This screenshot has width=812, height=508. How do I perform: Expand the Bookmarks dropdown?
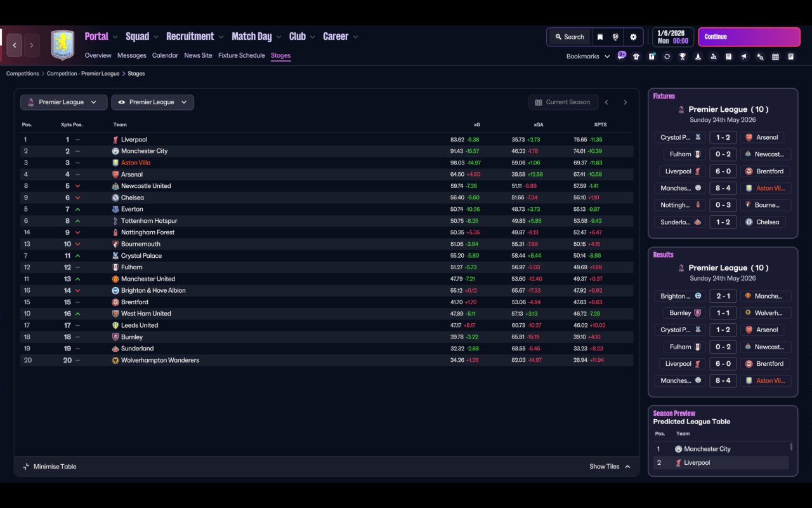click(588, 57)
